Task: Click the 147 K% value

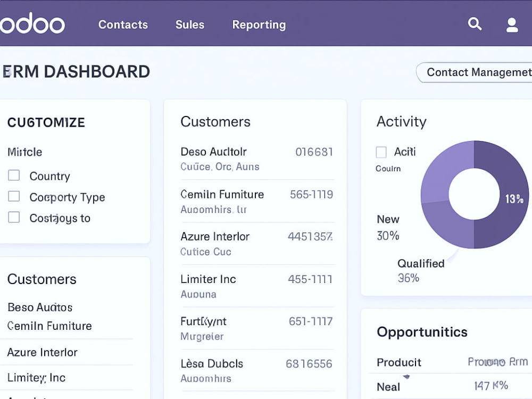Action: [x=491, y=386]
